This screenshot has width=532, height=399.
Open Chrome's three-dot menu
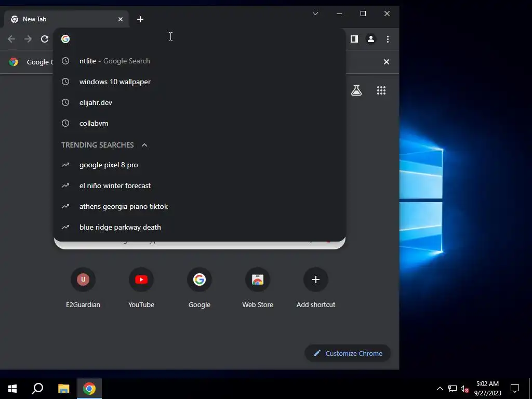coord(388,39)
